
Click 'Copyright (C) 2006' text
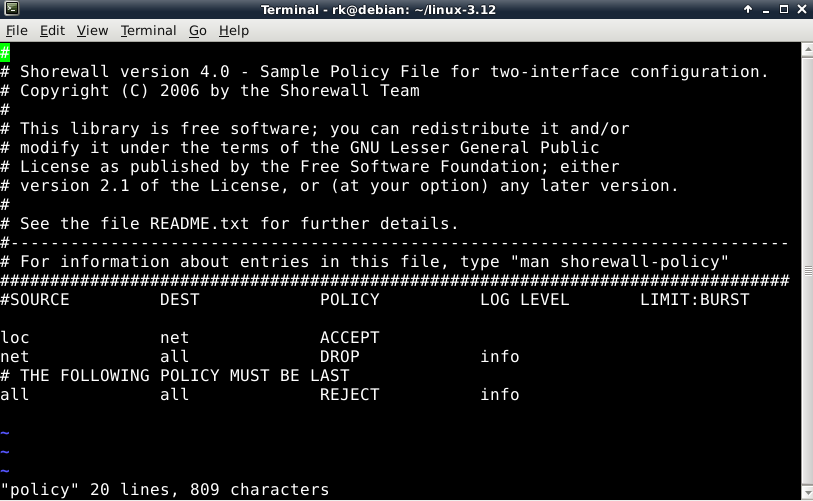coord(109,91)
